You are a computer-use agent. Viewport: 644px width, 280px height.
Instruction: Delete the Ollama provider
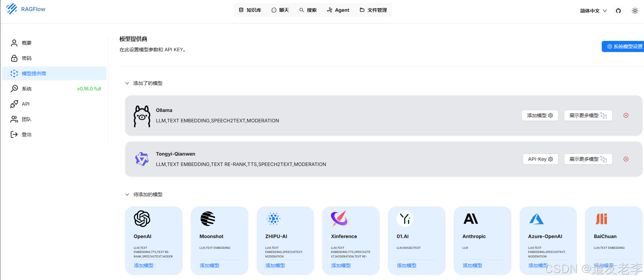(x=626, y=115)
